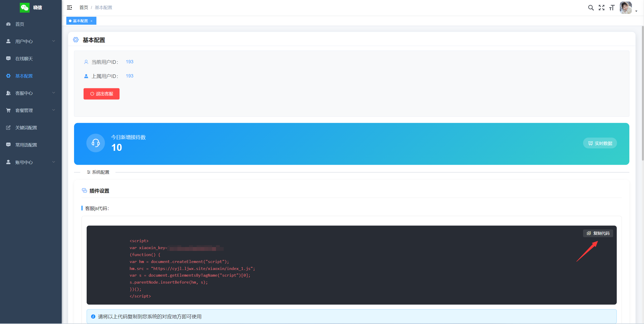Viewport: 644px width, 324px height.
Task: Click the gear icon beside 基本配置 heading
Action: tap(76, 40)
